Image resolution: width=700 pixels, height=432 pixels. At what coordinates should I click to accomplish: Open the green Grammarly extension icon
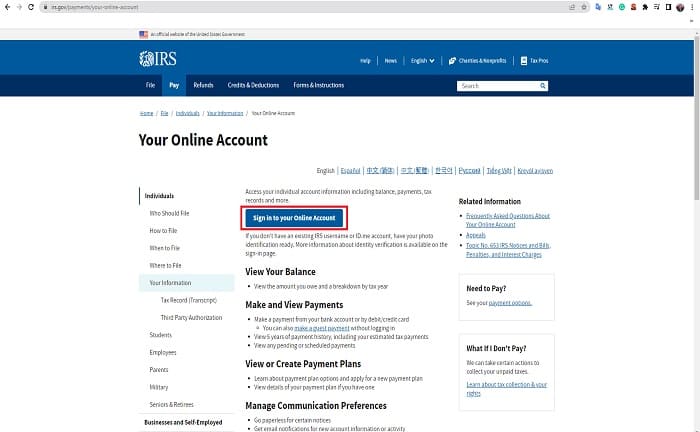[622, 7]
